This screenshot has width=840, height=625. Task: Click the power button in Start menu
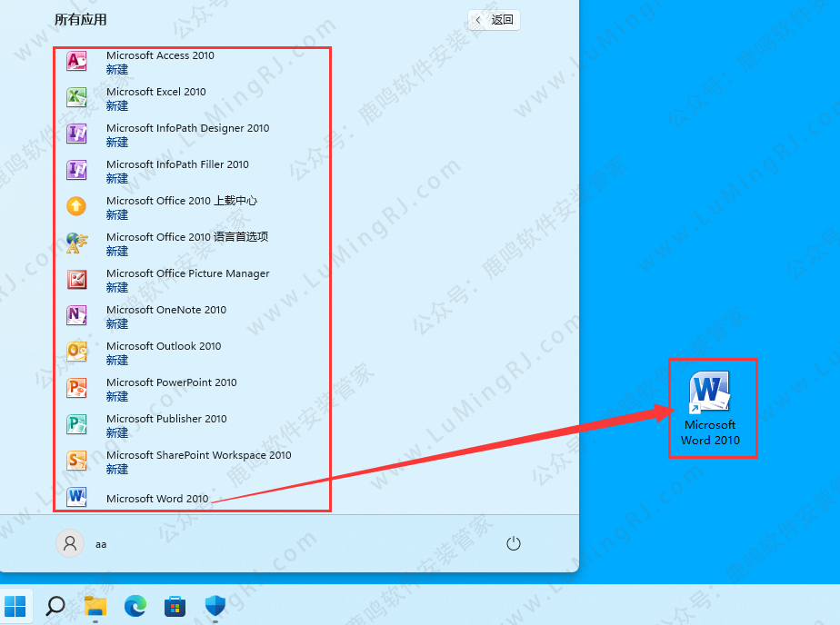point(513,543)
